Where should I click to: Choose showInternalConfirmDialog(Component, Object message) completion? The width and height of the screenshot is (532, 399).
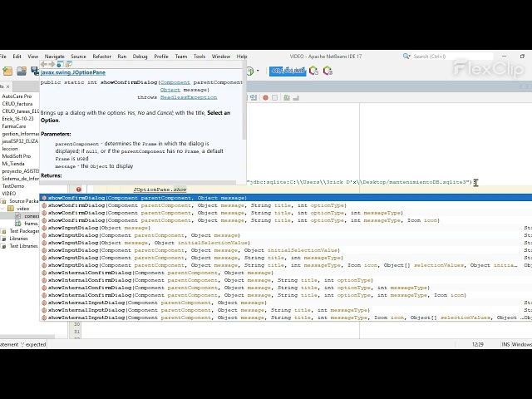pyautogui.click(x=286, y=273)
